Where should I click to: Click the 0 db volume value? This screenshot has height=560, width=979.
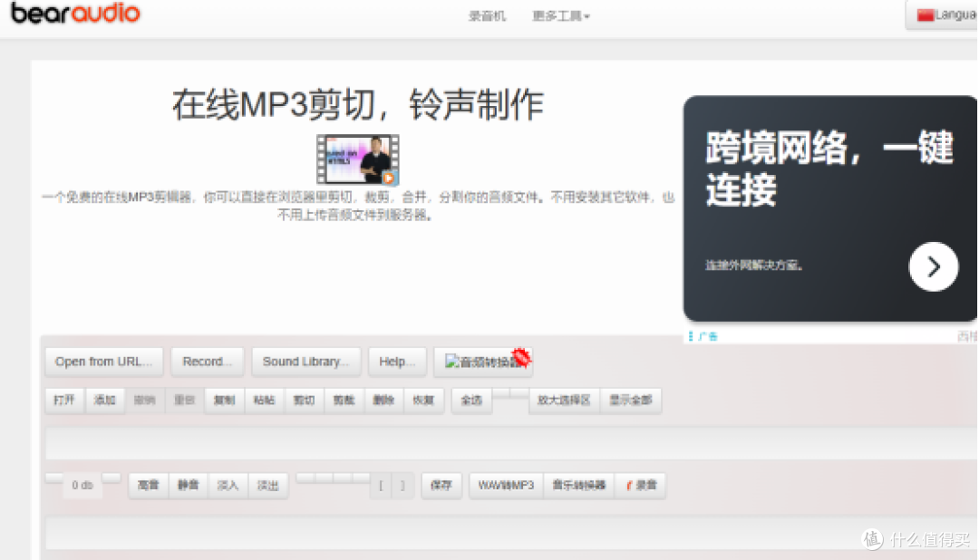[82, 485]
